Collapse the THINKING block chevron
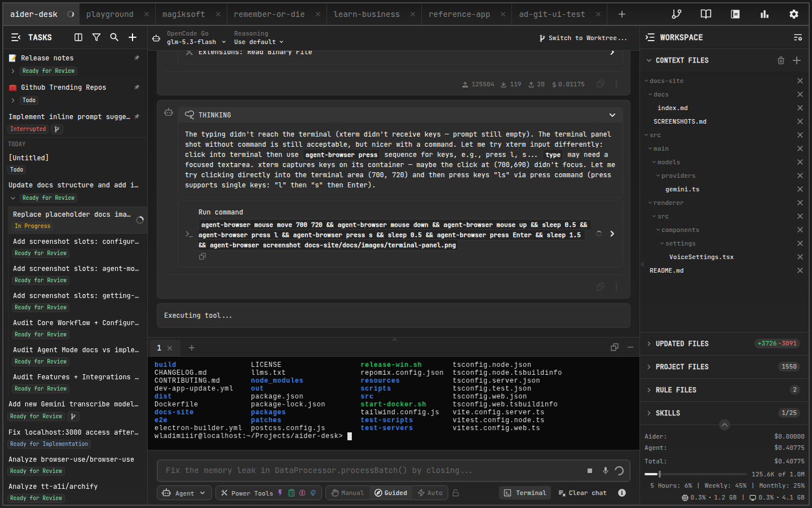 point(612,115)
